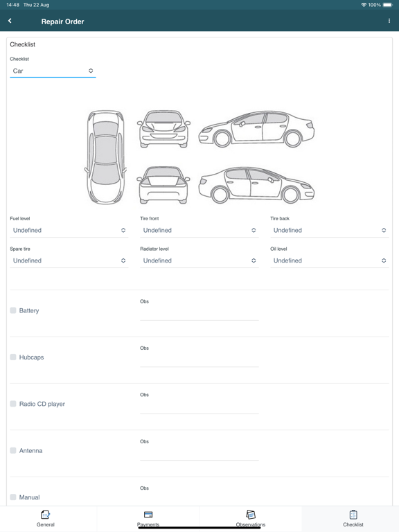This screenshot has height=532, width=399.
Task: Tap the front-view car diagram
Action: click(163, 129)
